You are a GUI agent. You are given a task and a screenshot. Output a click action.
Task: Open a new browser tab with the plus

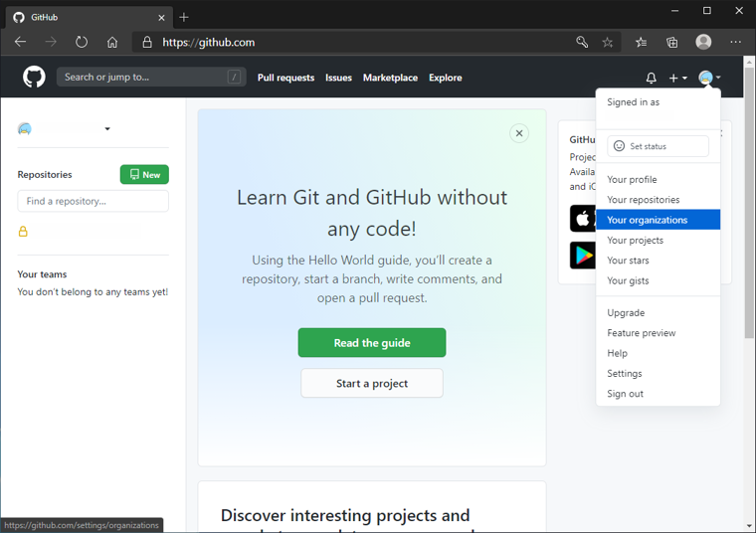pyautogui.click(x=184, y=17)
